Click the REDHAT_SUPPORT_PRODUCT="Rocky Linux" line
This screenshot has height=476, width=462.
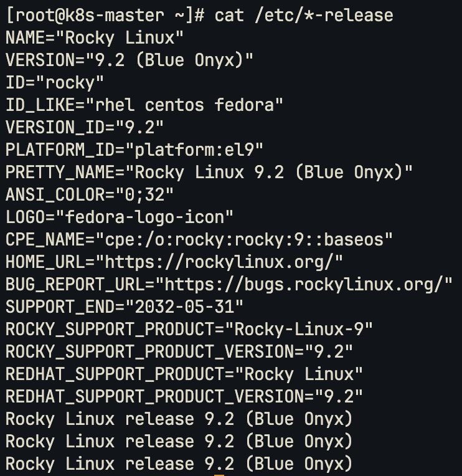click(x=184, y=374)
